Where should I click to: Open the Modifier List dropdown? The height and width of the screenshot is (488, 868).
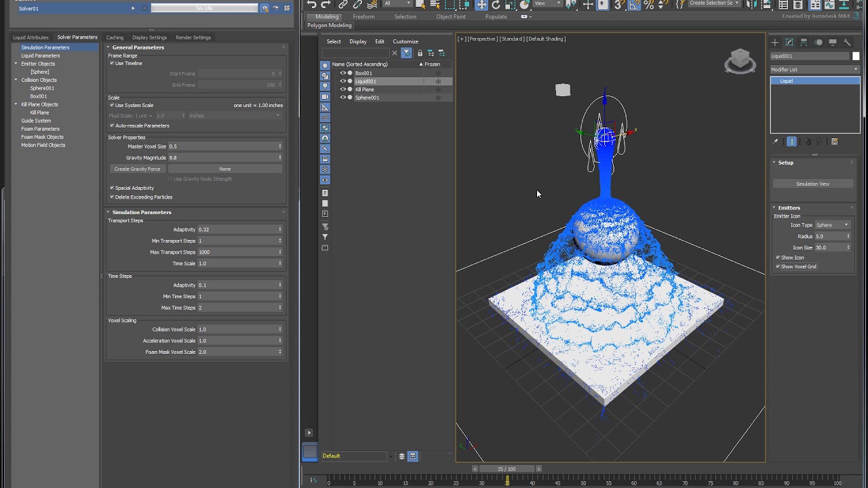coord(814,69)
